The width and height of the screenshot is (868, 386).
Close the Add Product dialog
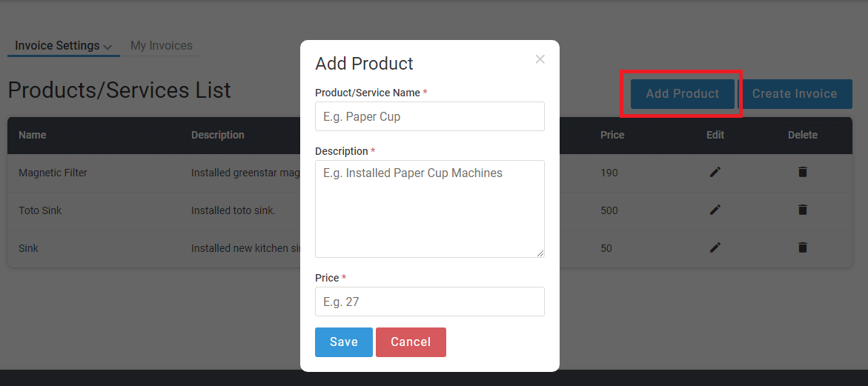pos(540,59)
